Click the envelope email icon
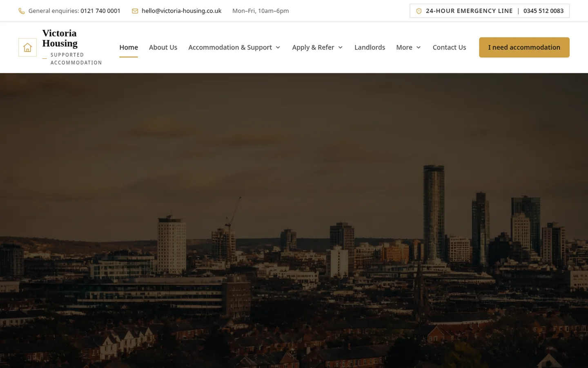 tap(135, 11)
